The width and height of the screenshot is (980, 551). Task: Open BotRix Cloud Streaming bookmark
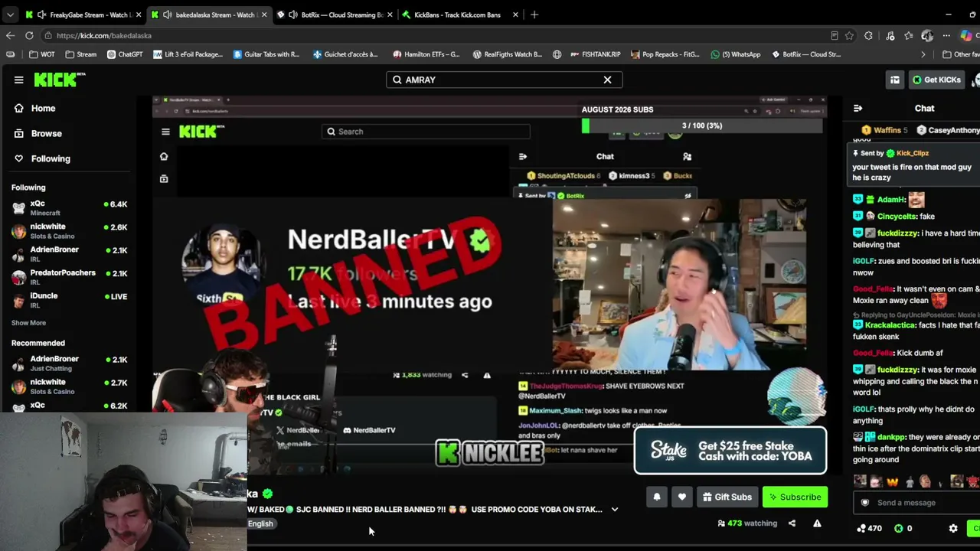pyautogui.click(x=806, y=54)
